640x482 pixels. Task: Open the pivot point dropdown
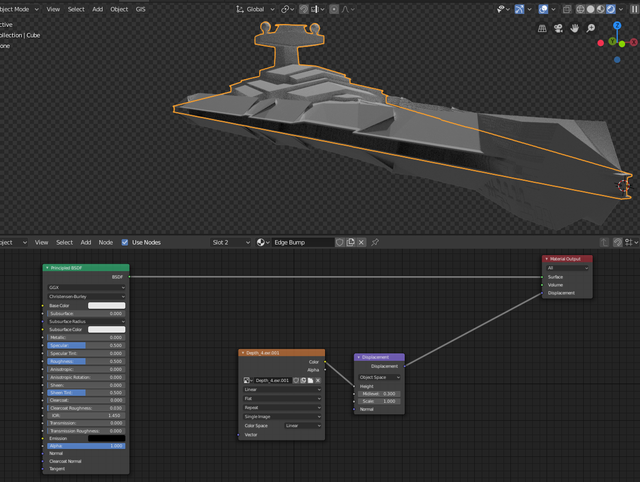click(x=288, y=9)
